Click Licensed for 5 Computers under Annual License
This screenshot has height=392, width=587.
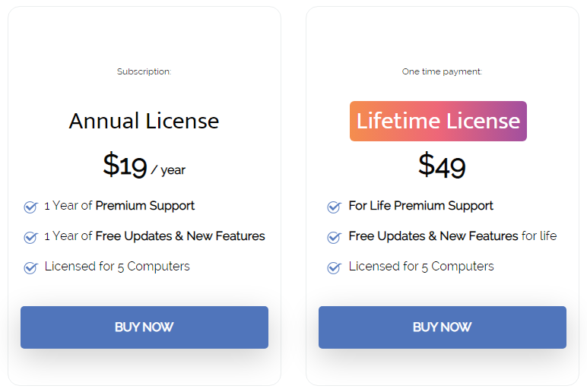(x=117, y=267)
